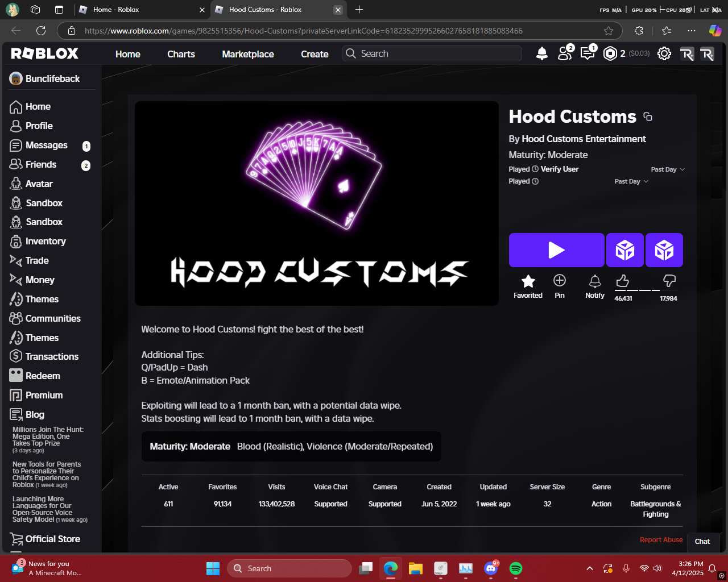Go to Home in the sidebar

[30, 106]
